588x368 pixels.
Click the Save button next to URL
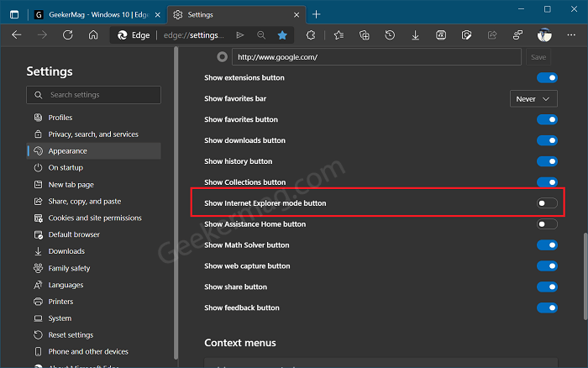point(538,57)
